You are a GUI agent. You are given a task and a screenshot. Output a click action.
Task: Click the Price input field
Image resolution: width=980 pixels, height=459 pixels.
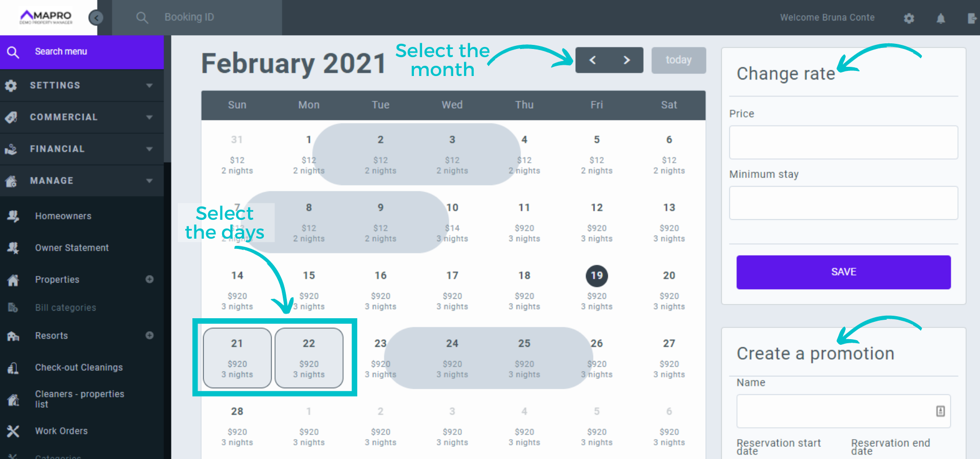pos(843,142)
